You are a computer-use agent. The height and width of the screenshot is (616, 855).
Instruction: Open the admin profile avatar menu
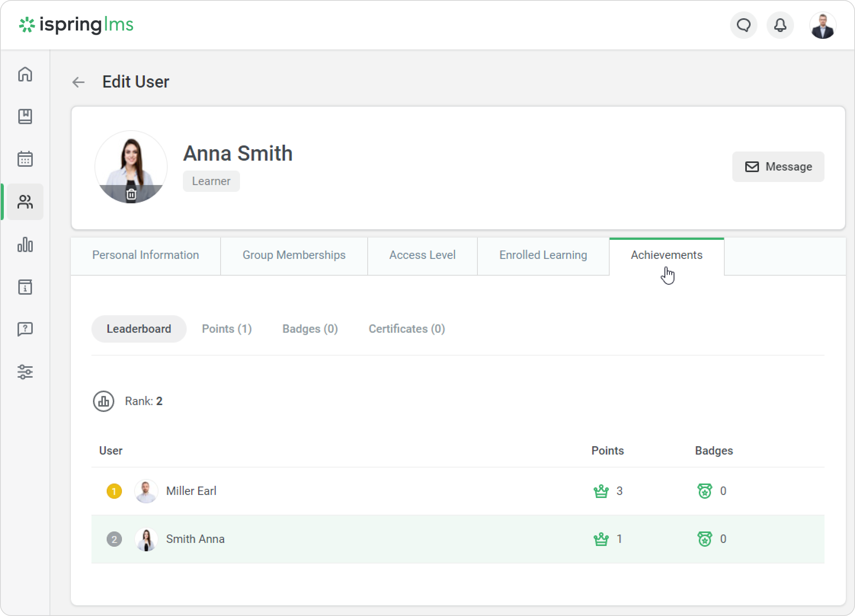tap(823, 26)
